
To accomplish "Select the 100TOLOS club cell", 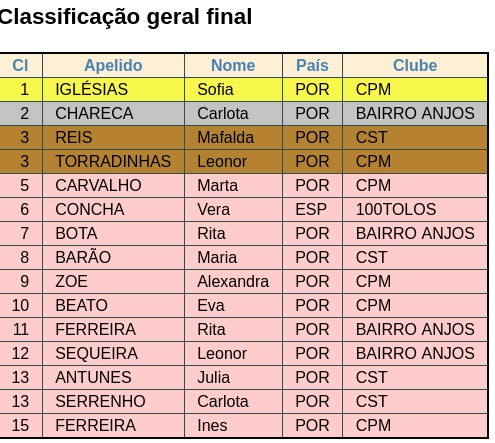I will coord(415,209).
